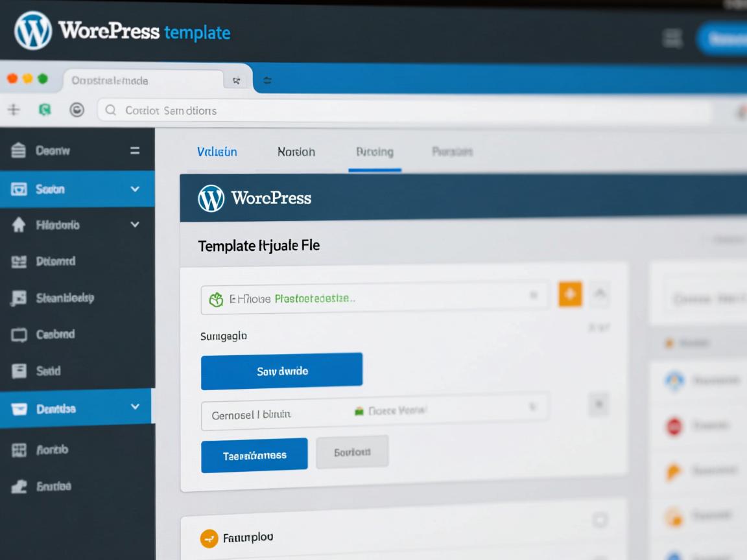The width and height of the screenshot is (747, 560).
Task: Click the orange Fautnploo circle icon
Action: click(x=209, y=538)
